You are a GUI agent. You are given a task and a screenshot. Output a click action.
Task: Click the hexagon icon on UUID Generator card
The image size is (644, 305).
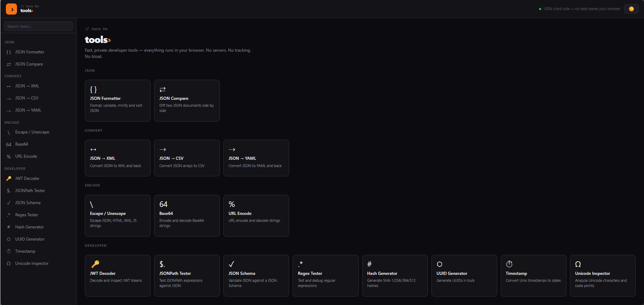(x=439, y=264)
